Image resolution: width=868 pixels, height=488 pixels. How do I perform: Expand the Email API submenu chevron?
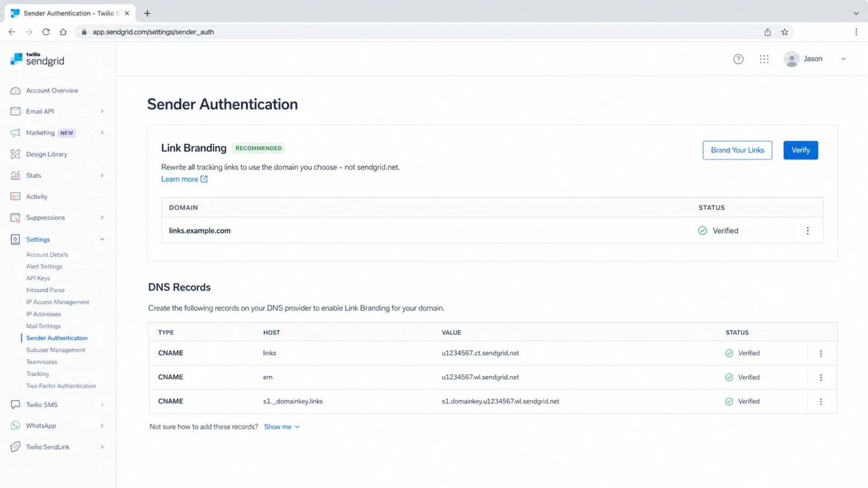102,112
